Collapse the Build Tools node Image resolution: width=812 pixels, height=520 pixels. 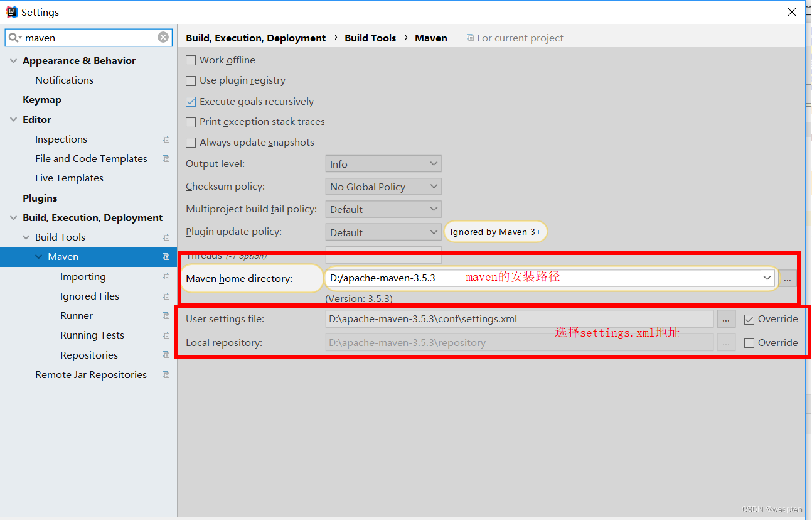click(26, 237)
